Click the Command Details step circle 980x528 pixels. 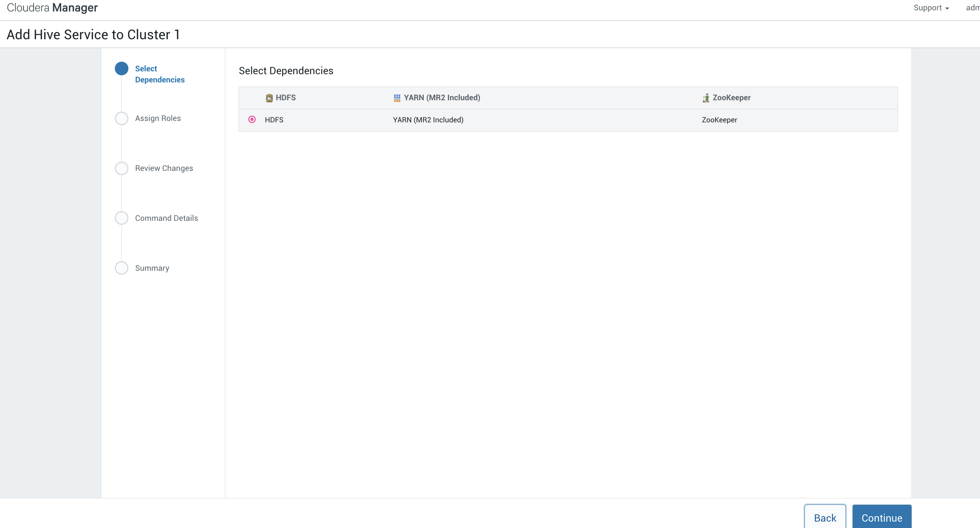(122, 218)
